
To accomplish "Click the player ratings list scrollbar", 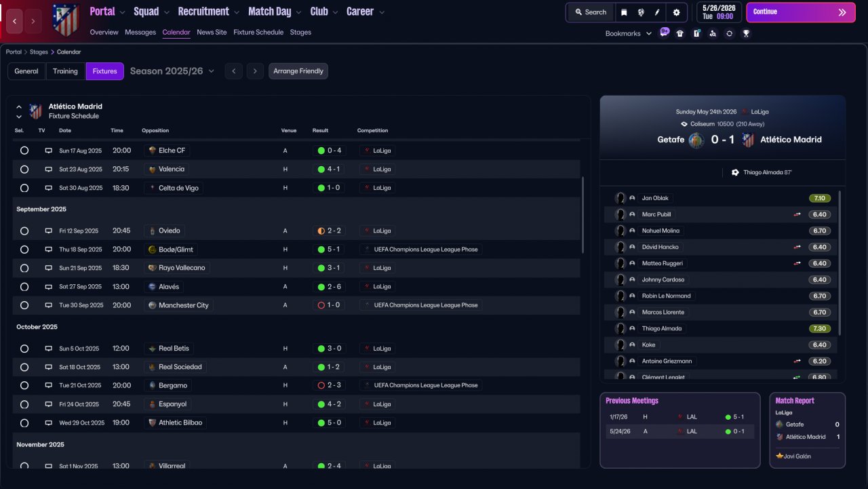I will 840,262.
